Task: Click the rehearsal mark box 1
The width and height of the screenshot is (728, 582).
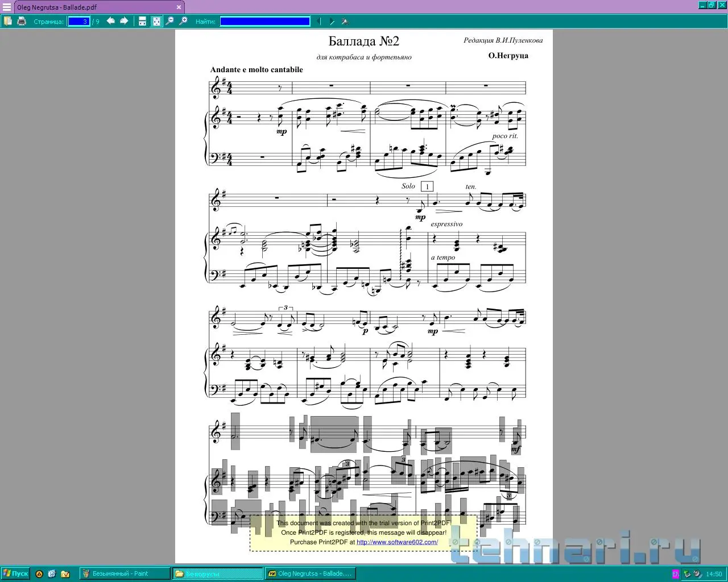Action: coord(427,186)
